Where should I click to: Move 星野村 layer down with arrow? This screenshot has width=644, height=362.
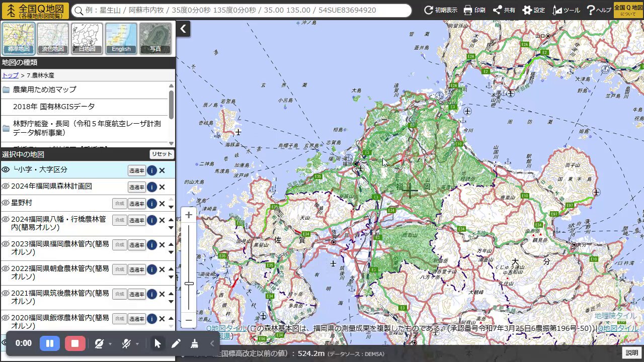171,207
